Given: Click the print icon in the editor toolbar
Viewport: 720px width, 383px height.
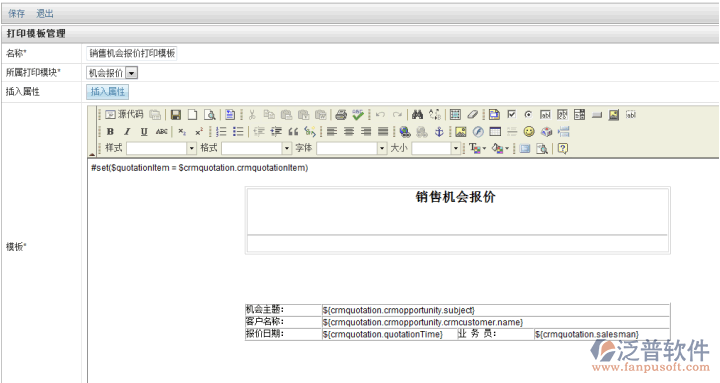Looking at the screenshot, I should 341,115.
